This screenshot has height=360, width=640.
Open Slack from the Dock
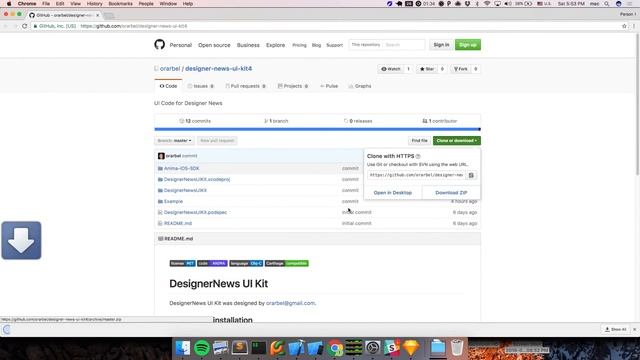(x=392, y=348)
